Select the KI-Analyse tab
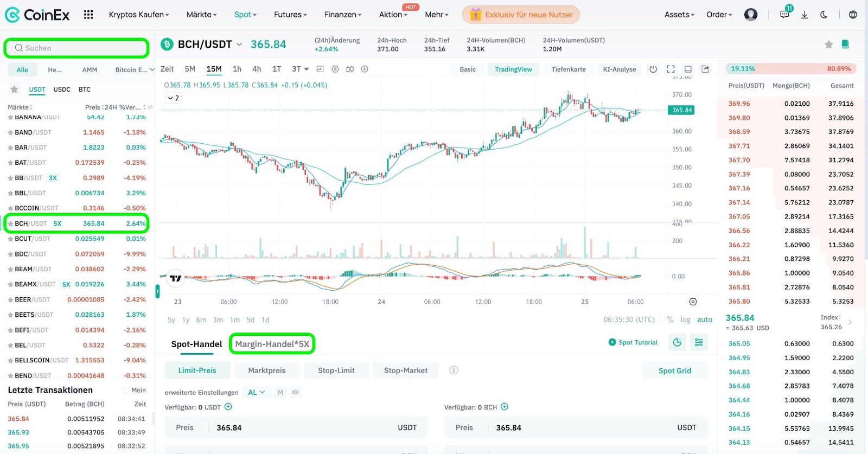868x454 pixels. (620, 69)
